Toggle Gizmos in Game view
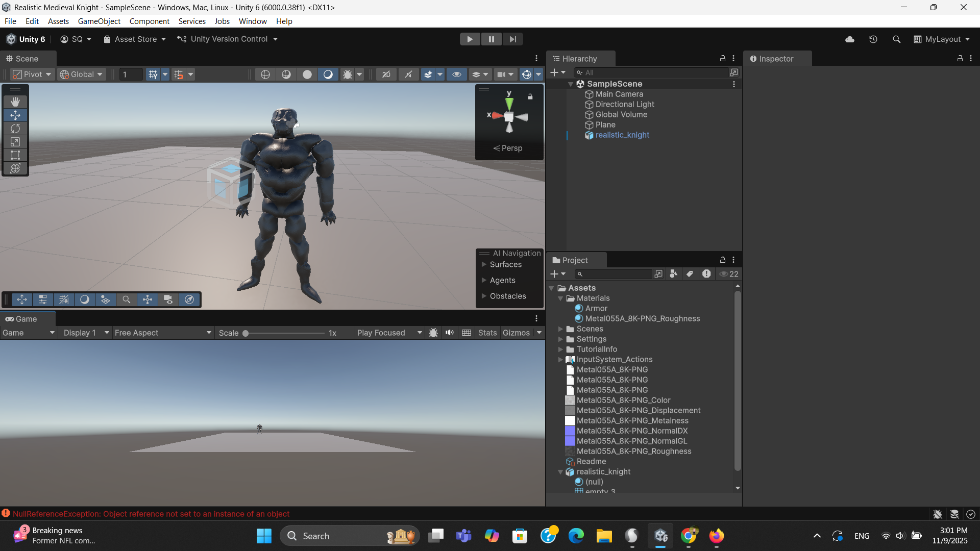980x551 pixels. pos(516,333)
